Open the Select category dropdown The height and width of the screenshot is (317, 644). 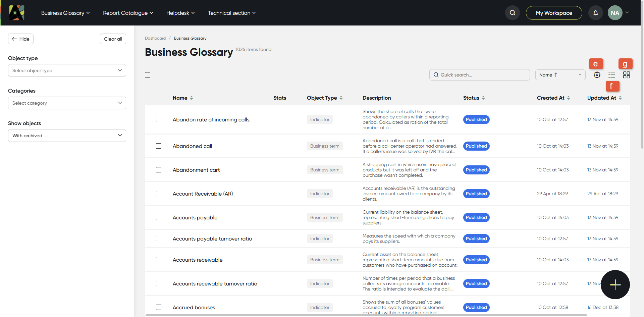[67, 103]
